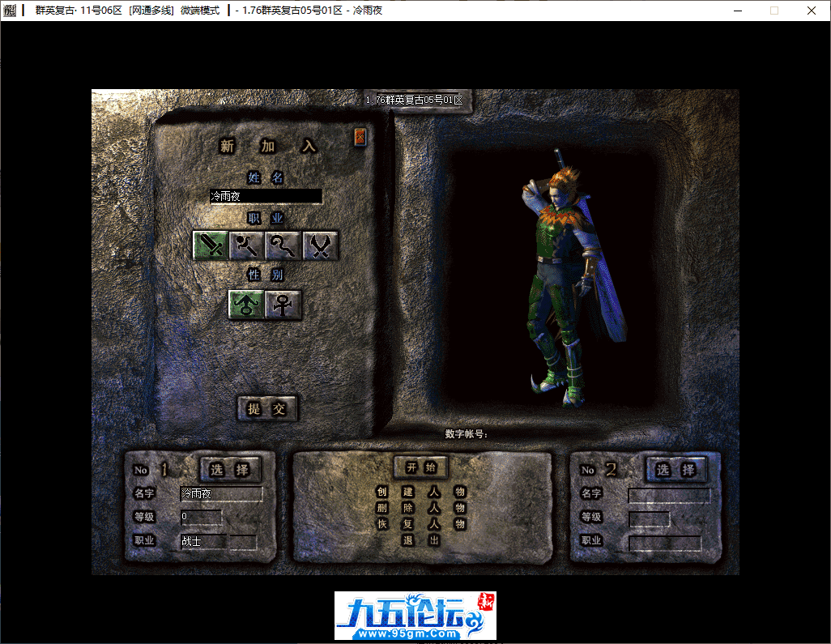Close the 新加入 character creation panel
This screenshot has width=831, height=644.
click(360, 137)
